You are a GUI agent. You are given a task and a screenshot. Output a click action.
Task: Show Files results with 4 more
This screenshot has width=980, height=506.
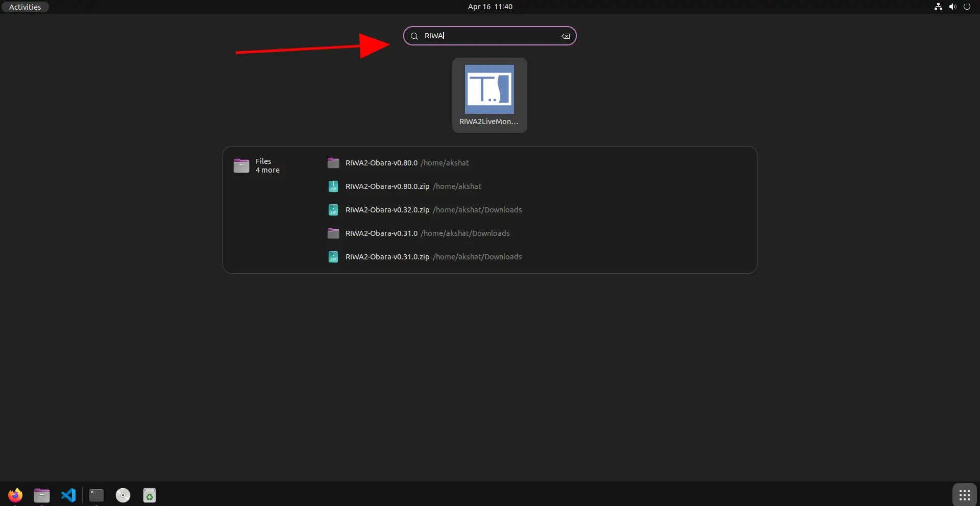click(x=257, y=165)
